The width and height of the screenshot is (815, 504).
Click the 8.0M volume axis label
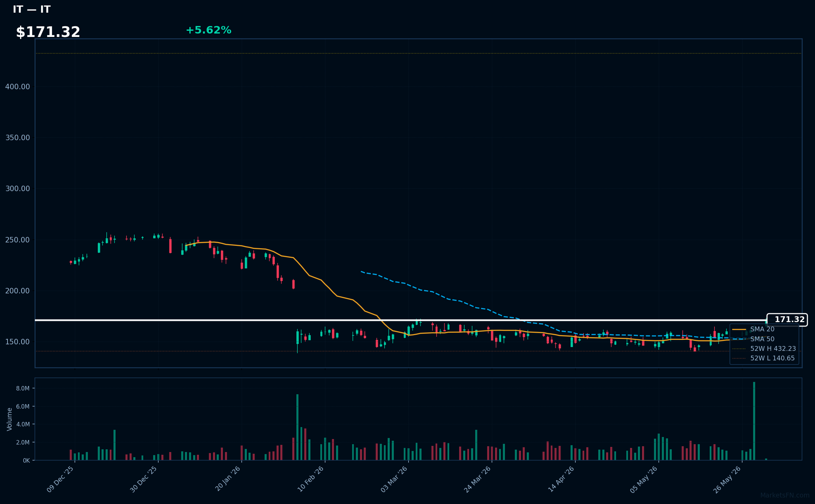pyautogui.click(x=23, y=388)
